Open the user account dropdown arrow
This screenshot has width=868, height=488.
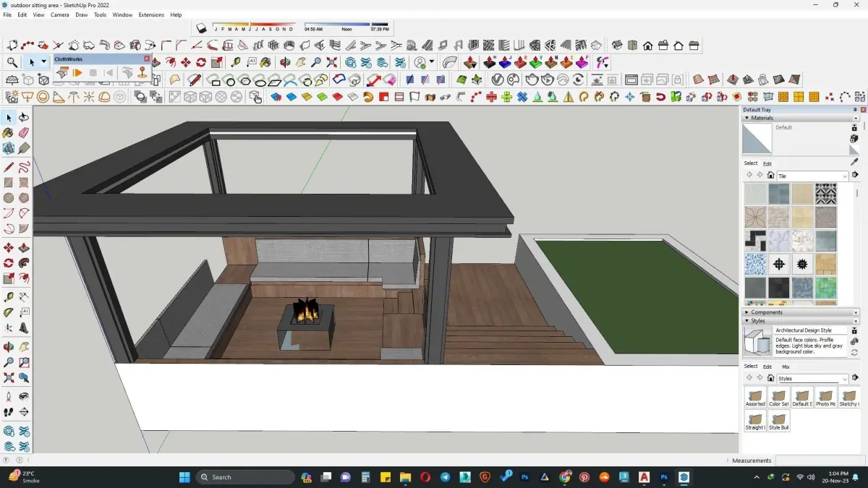point(432,62)
